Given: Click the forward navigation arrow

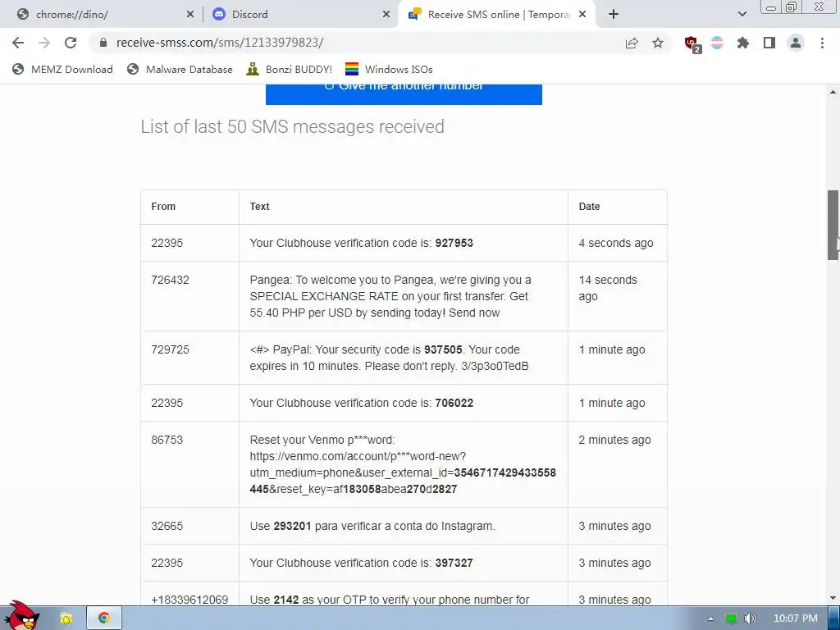Looking at the screenshot, I should tap(44, 43).
